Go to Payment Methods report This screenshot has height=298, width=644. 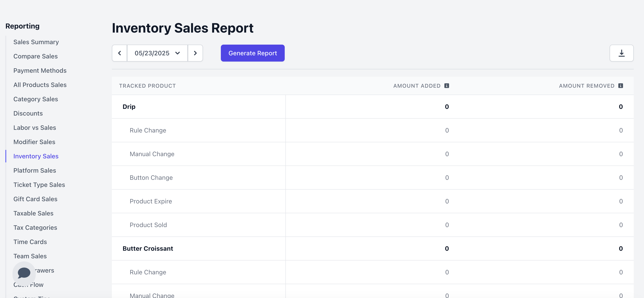tap(40, 70)
